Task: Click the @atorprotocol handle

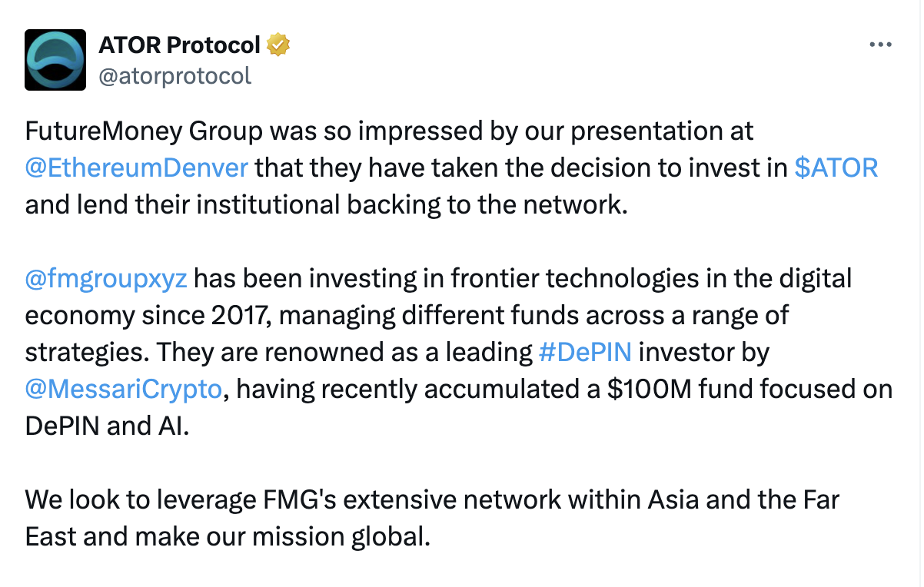Action: pyautogui.click(x=174, y=75)
